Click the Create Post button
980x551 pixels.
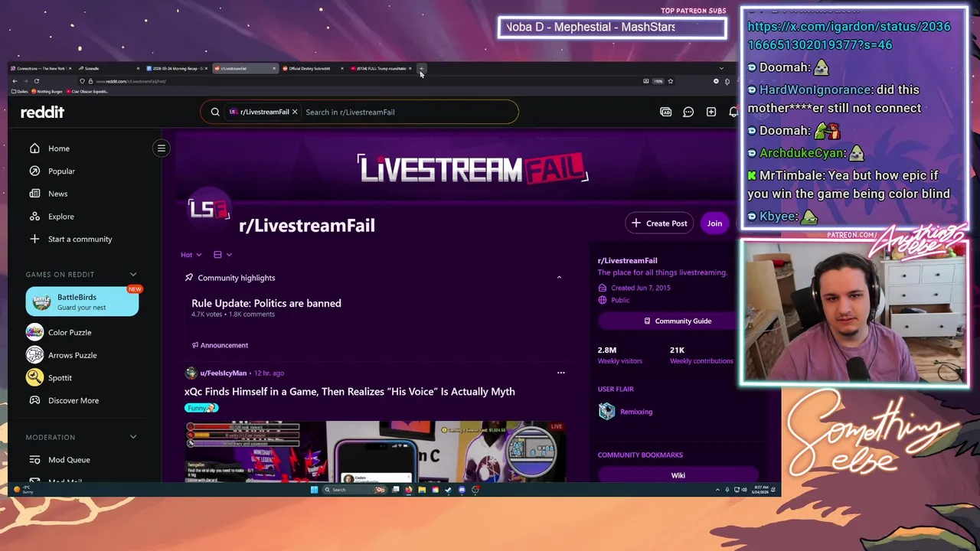(x=659, y=223)
